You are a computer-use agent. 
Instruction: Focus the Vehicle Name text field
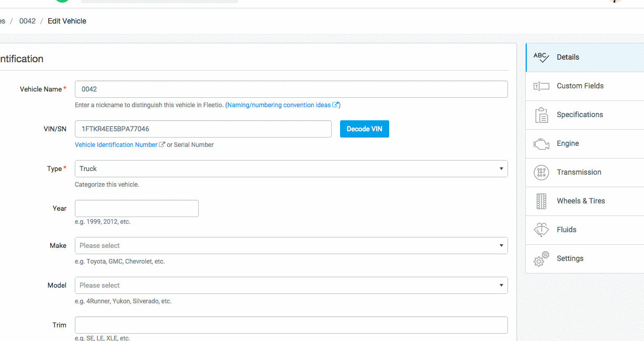click(x=291, y=89)
